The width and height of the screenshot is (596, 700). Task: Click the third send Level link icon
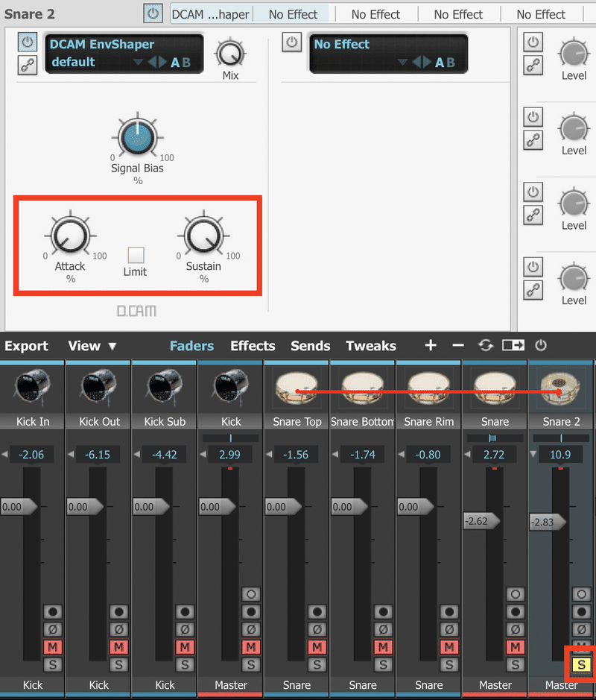point(533,215)
